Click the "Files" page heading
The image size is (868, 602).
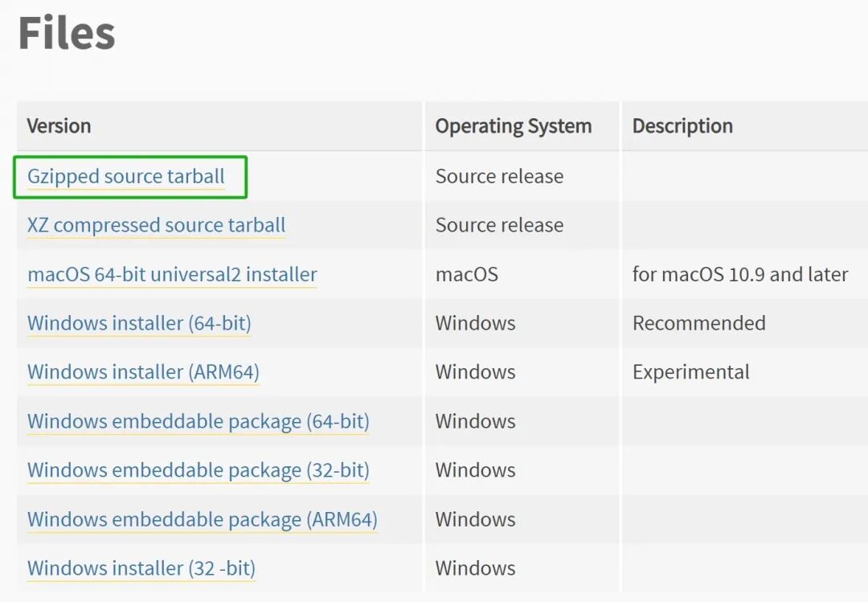coord(67,33)
